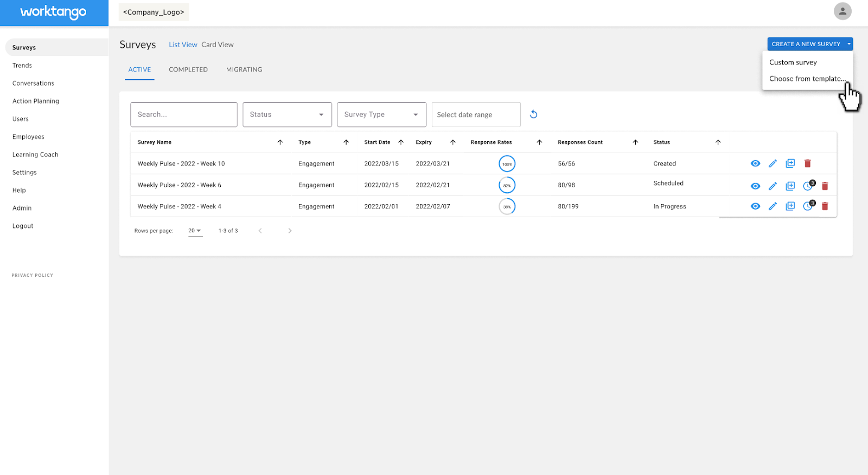The height and width of the screenshot is (475, 868).
Task: Switch to the Active tab
Action: pos(139,69)
